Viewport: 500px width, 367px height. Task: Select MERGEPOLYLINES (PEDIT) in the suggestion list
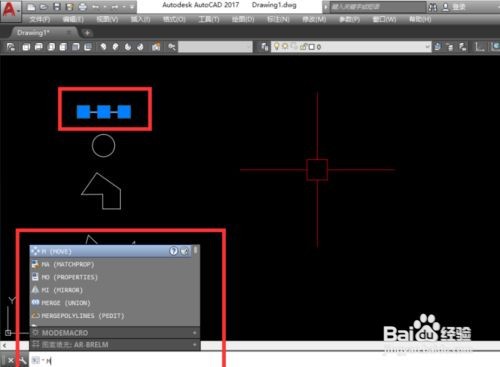pyautogui.click(x=111, y=315)
